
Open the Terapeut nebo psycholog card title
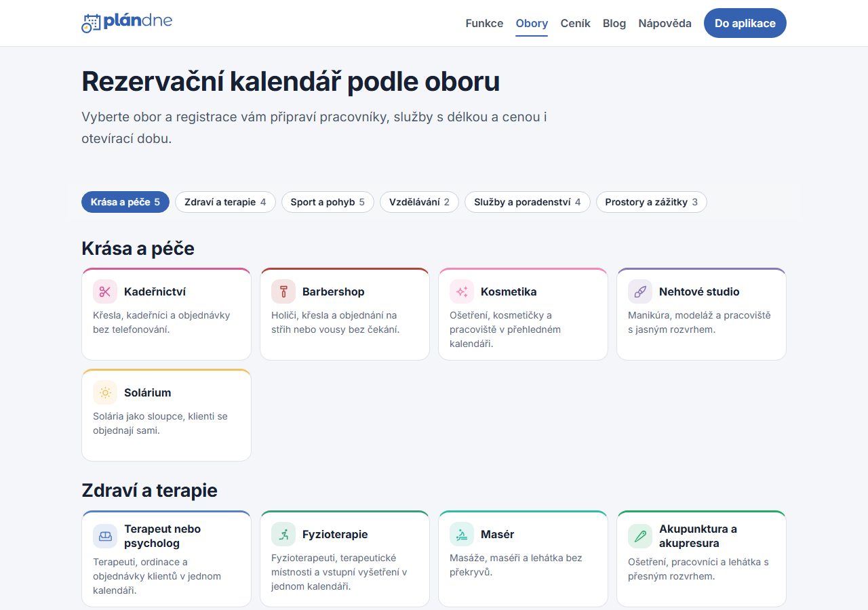[163, 536]
